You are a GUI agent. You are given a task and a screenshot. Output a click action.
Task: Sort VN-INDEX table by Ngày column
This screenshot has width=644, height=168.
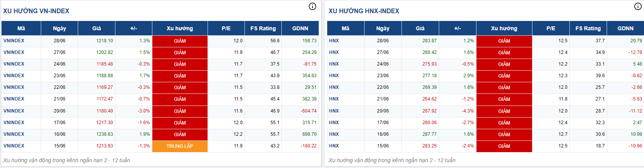pos(59,28)
